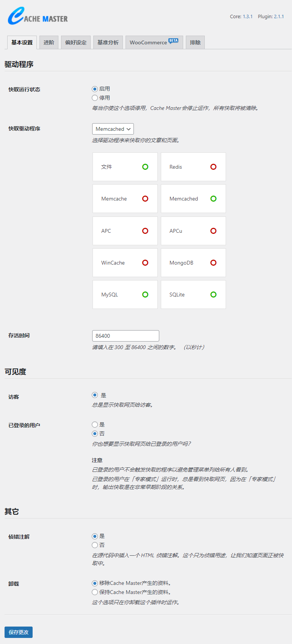Click the 卸载 label
This screenshot has height=644, width=292.
[14, 584]
